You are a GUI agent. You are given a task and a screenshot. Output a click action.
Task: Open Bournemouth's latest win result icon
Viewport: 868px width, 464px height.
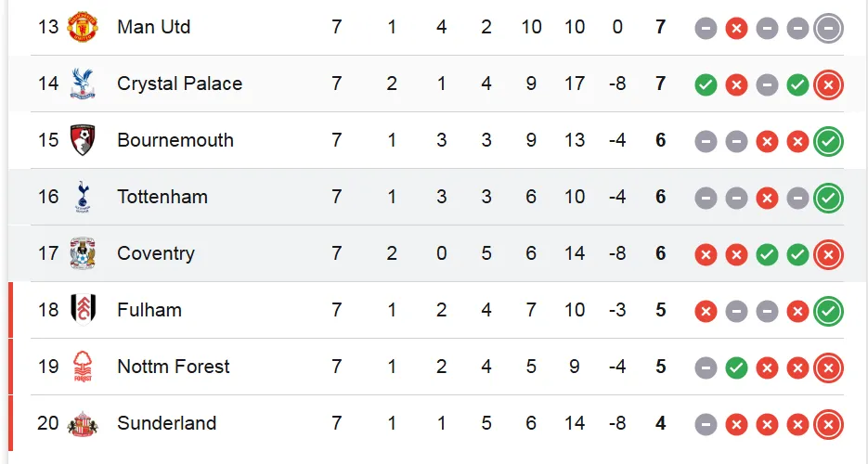coord(828,142)
